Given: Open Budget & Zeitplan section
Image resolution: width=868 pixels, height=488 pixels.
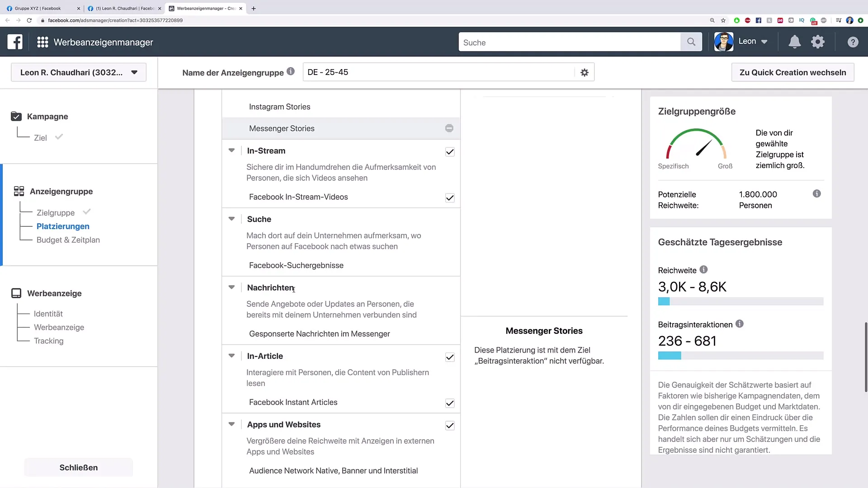Looking at the screenshot, I should [68, 240].
